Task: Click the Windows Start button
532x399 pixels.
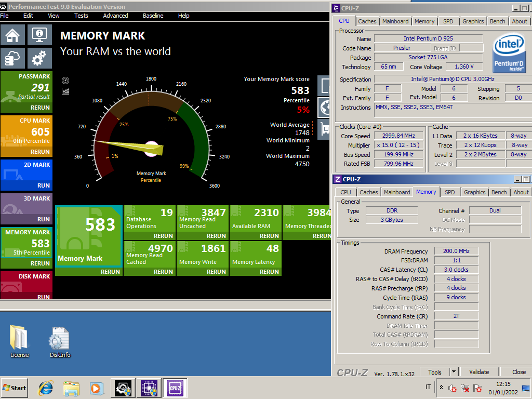Action: [x=15, y=388]
